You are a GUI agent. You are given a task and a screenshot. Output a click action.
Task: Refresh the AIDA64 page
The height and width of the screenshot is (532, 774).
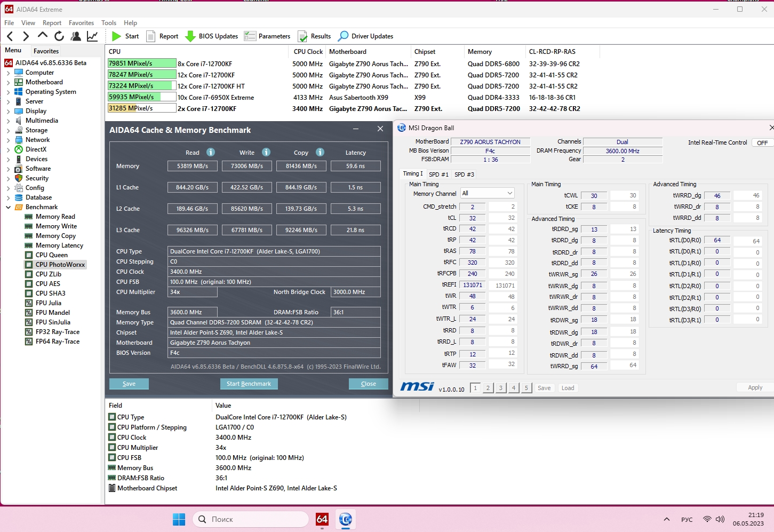tap(59, 36)
